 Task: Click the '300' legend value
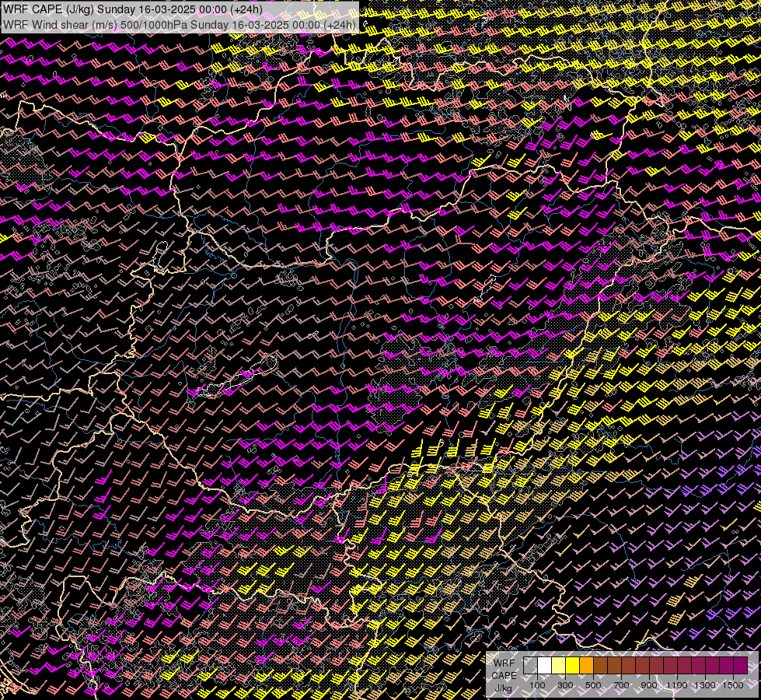[x=565, y=685]
